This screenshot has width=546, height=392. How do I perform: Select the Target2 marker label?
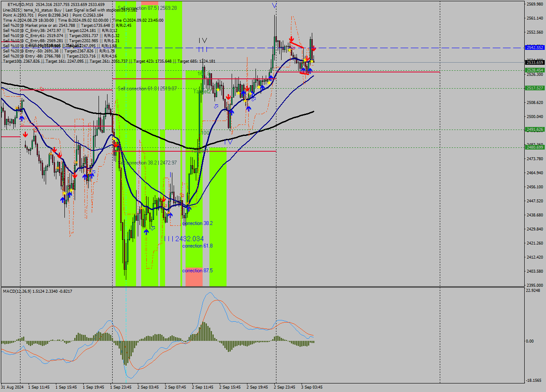[x=202, y=92]
